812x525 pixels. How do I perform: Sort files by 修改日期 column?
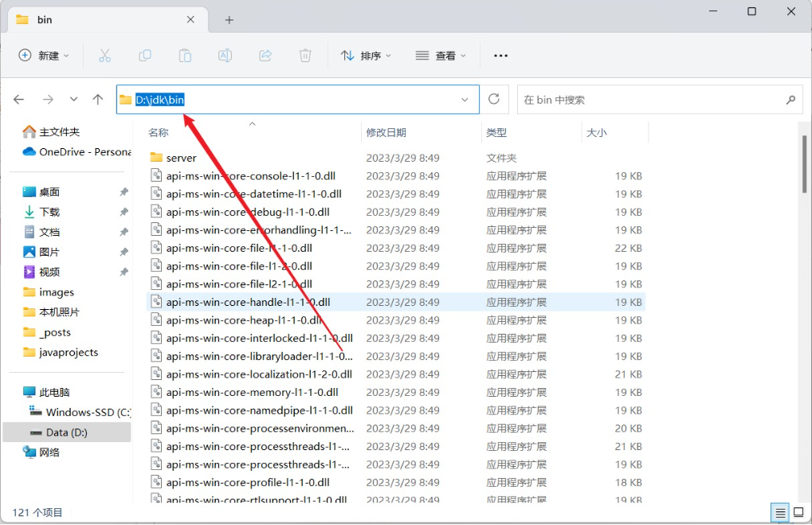pyautogui.click(x=386, y=133)
